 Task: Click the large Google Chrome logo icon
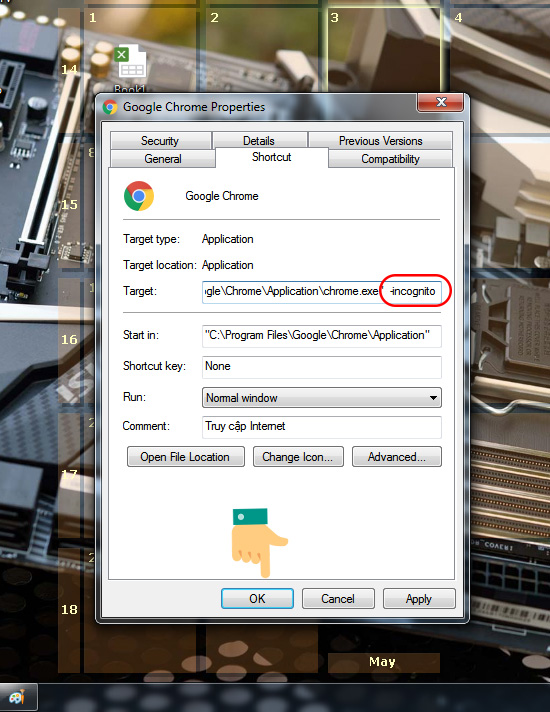coord(139,196)
